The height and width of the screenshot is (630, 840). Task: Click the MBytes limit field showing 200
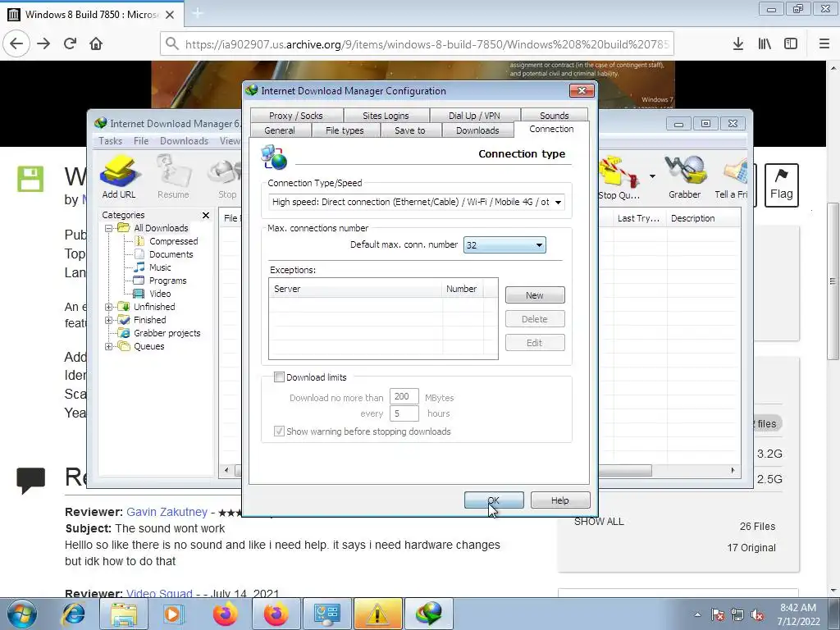[x=404, y=397]
